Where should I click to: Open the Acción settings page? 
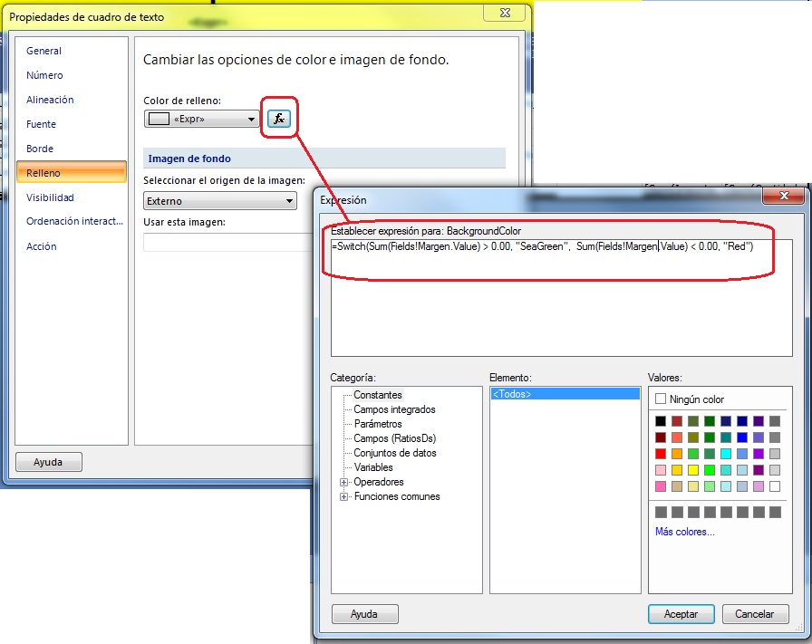(x=42, y=246)
